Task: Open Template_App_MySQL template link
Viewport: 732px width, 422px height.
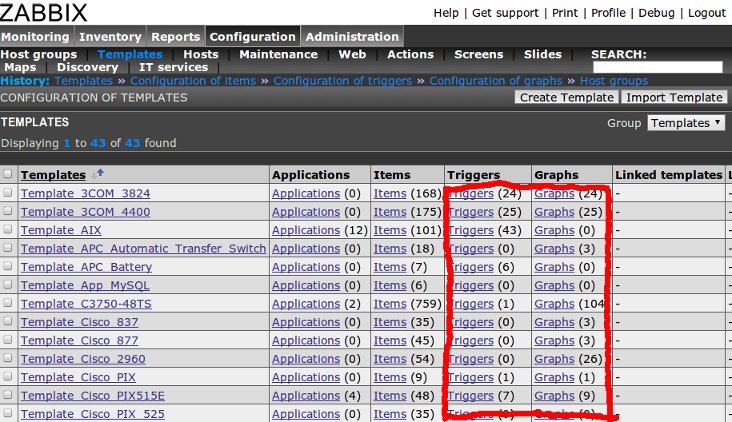Action: [85, 285]
